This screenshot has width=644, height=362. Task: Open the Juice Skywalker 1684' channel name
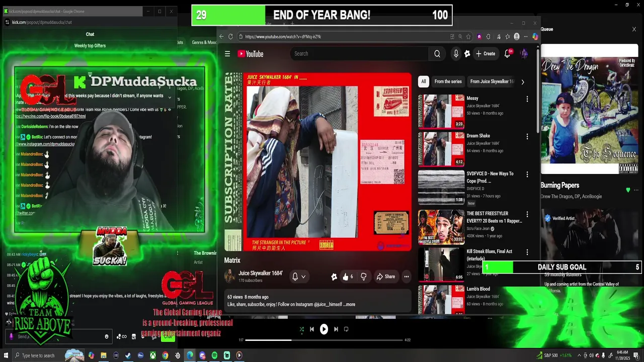pyautogui.click(x=261, y=274)
